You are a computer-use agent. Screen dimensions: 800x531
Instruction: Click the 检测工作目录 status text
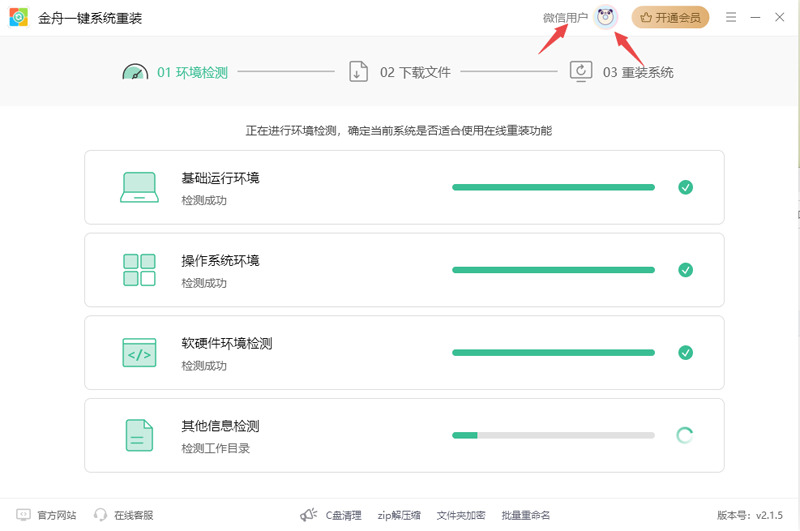coord(215,448)
